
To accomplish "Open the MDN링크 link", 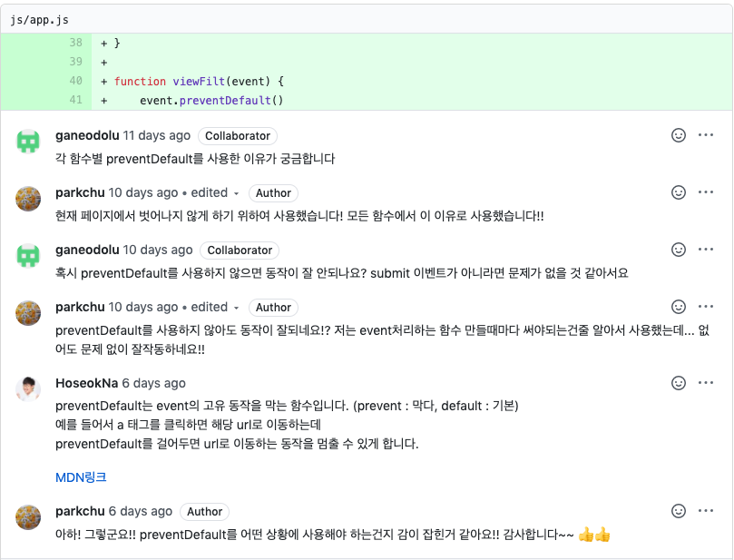I will click(x=81, y=477).
